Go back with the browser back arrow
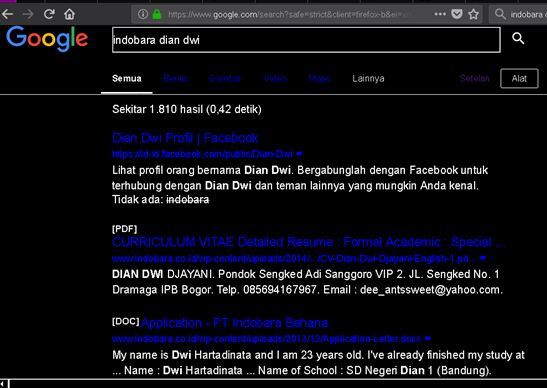 pyautogui.click(x=7, y=14)
